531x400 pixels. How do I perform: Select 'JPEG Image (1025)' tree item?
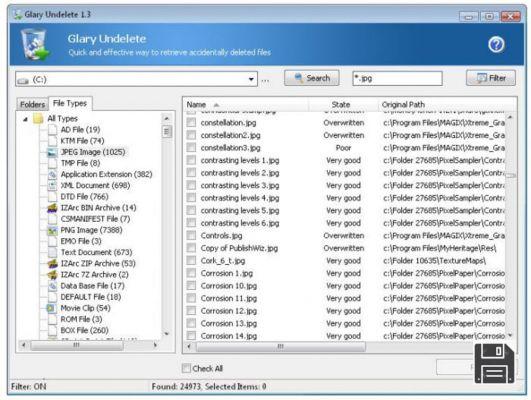coord(93,152)
